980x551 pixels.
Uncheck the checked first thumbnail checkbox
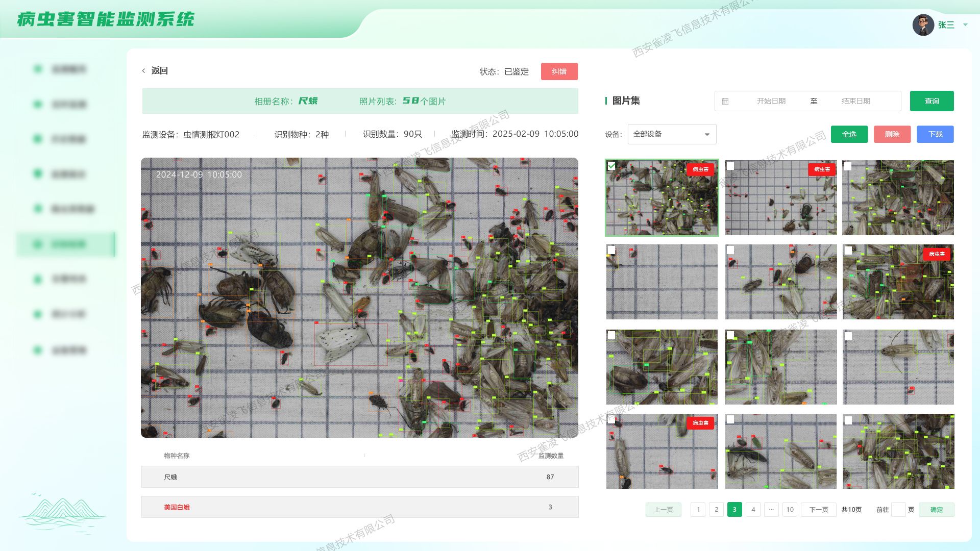coord(611,166)
